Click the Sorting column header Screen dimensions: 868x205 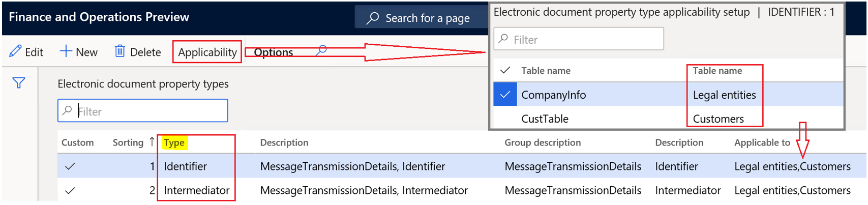point(128,142)
